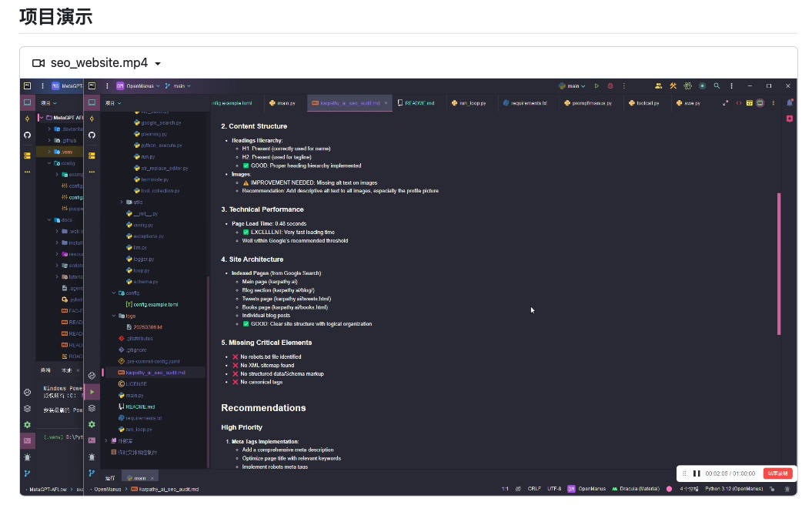Switch to the run_loop.py editor tab
The image size is (812, 512).
click(469, 102)
